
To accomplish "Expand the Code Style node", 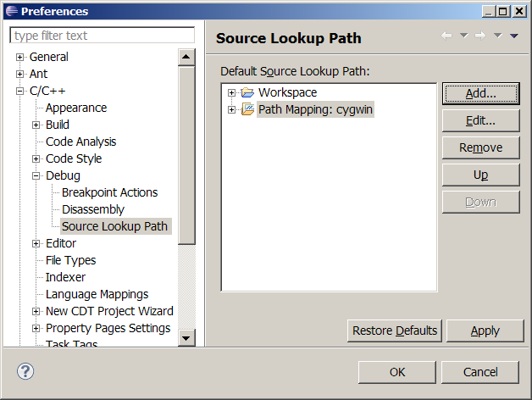I will tap(36, 159).
